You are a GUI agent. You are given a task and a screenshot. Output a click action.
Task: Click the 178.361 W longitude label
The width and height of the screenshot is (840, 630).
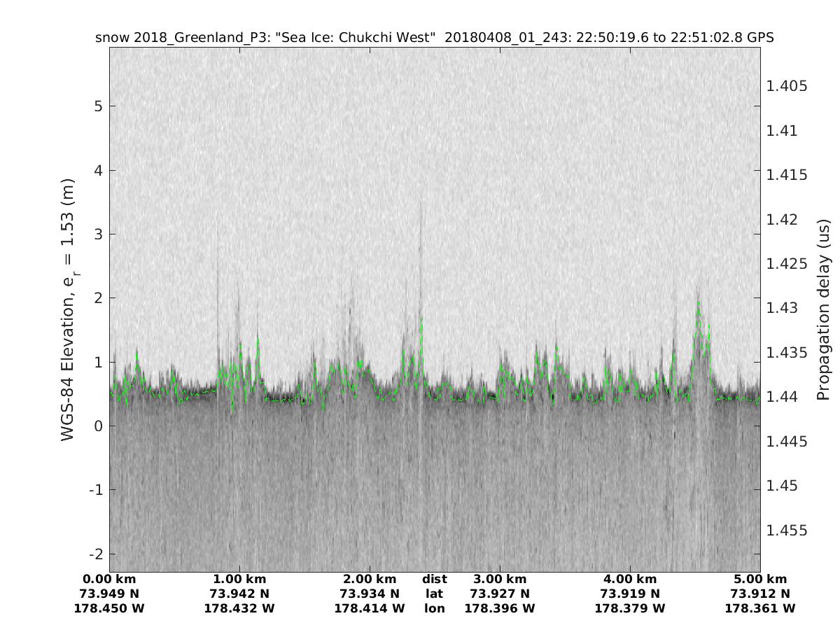[760, 609]
